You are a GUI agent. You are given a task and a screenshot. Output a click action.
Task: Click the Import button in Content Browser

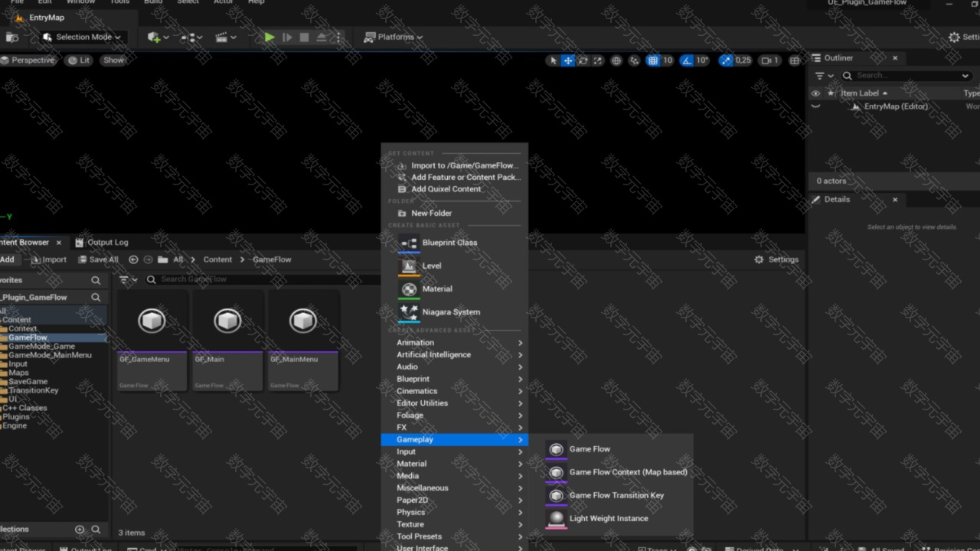tap(49, 259)
